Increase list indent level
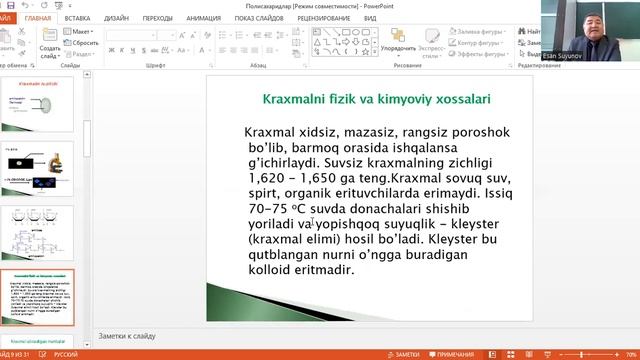This screenshot has height=360, width=640. tap(268, 36)
